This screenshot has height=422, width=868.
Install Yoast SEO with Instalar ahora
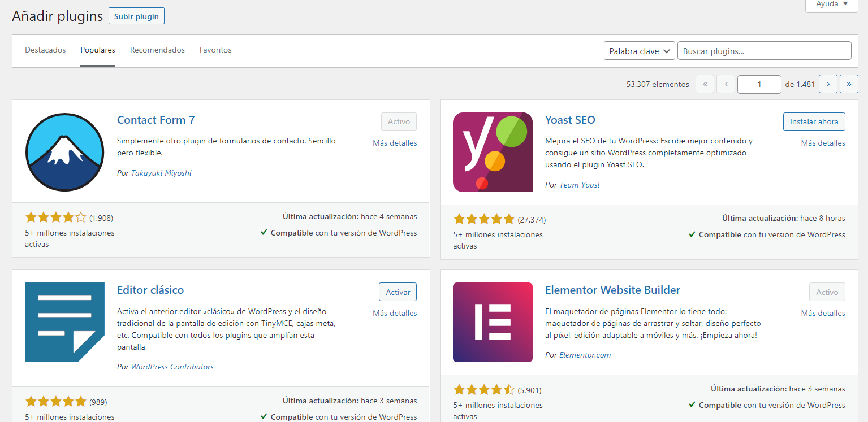pyautogui.click(x=814, y=121)
